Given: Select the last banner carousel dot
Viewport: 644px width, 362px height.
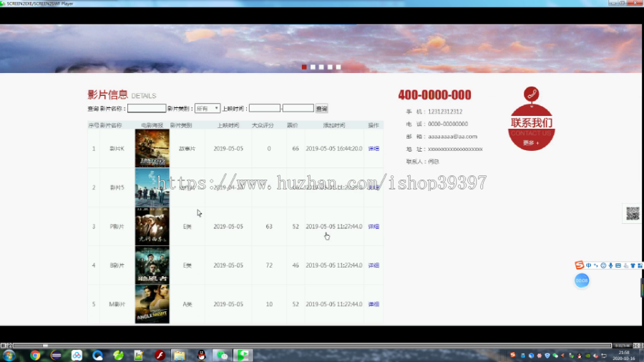Looking at the screenshot, I should point(338,67).
